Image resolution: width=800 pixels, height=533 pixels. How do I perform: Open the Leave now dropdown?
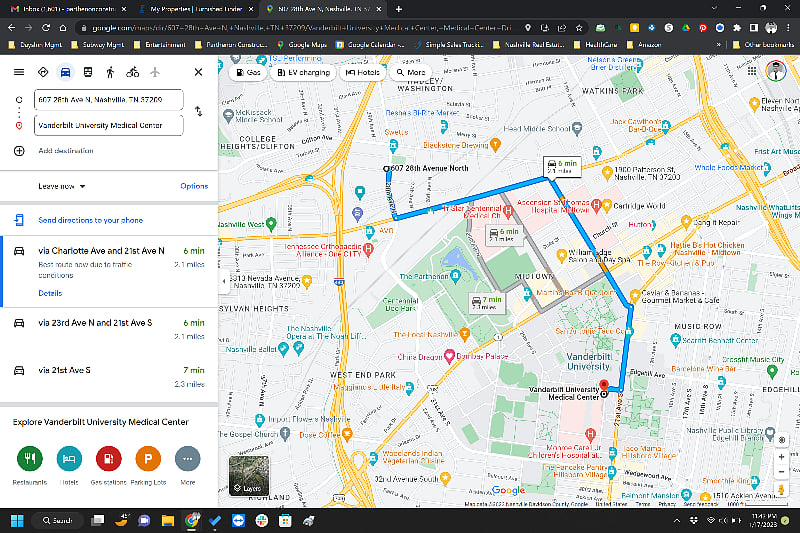pos(62,186)
